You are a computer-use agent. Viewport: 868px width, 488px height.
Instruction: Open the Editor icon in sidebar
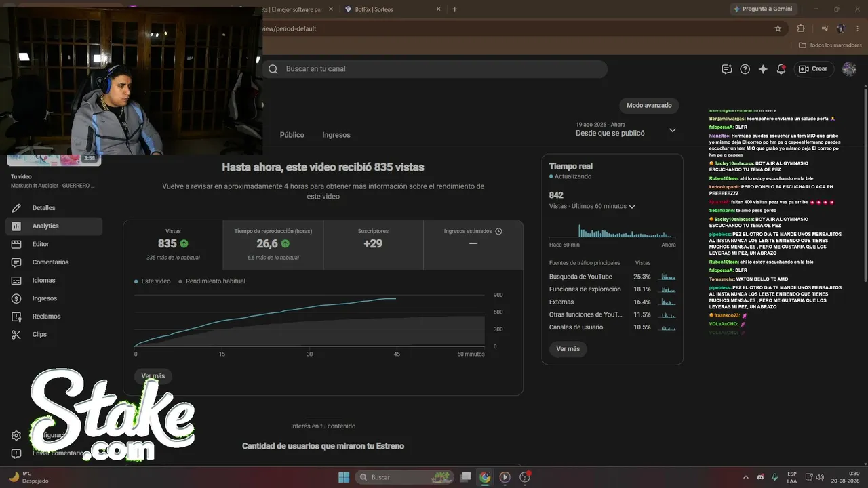[x=16, y=244]
